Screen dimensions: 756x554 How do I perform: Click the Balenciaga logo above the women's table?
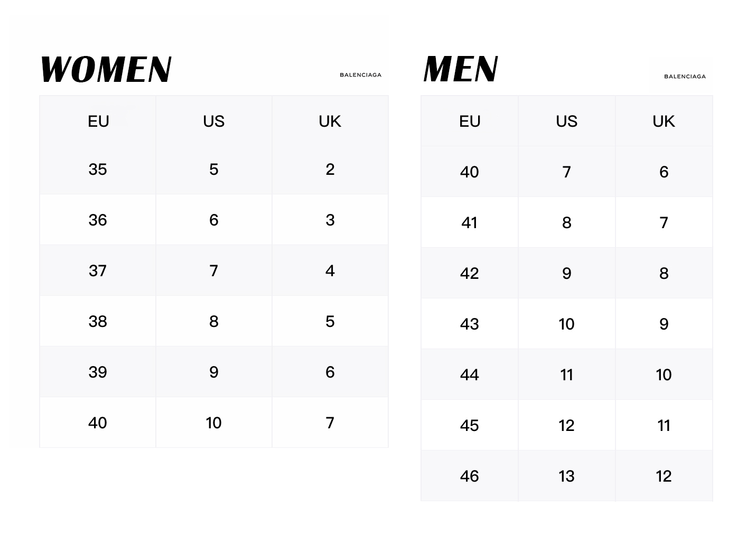(360, 75)
